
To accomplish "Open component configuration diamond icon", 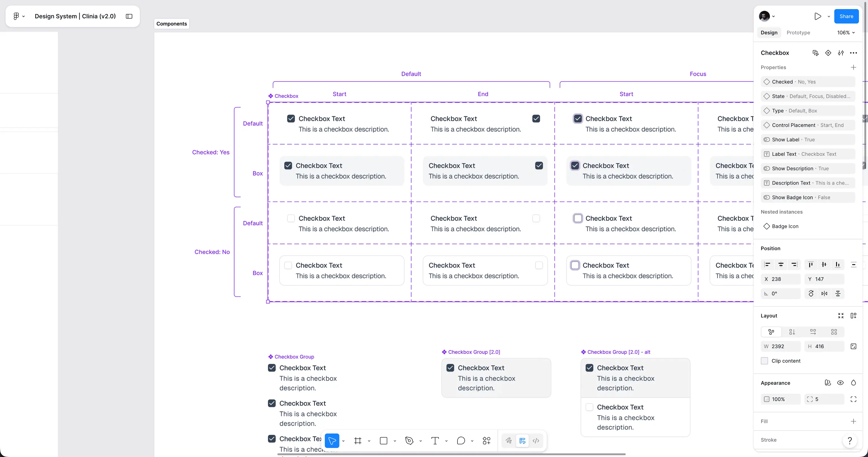I will point(828,53).
